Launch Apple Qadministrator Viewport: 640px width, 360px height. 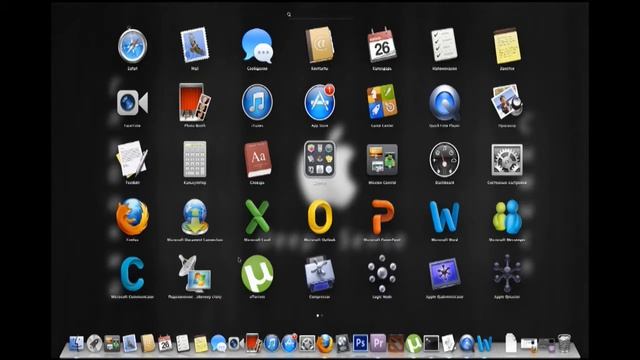pyautogui.click(x=444, y=273)
